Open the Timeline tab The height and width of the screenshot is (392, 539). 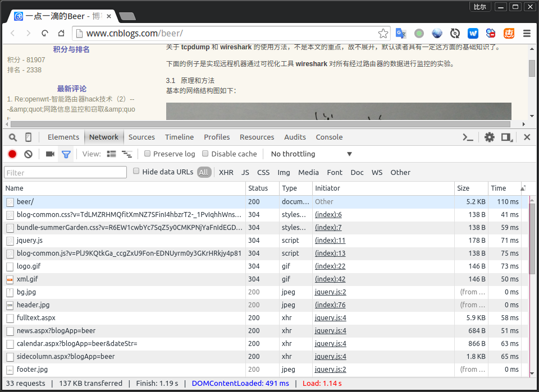180,137
